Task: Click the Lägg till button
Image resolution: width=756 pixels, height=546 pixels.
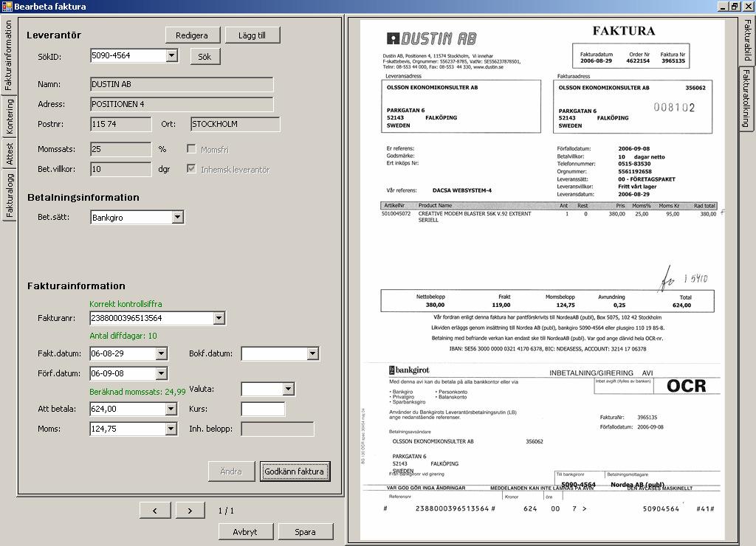Action: [x=252, y=35]
